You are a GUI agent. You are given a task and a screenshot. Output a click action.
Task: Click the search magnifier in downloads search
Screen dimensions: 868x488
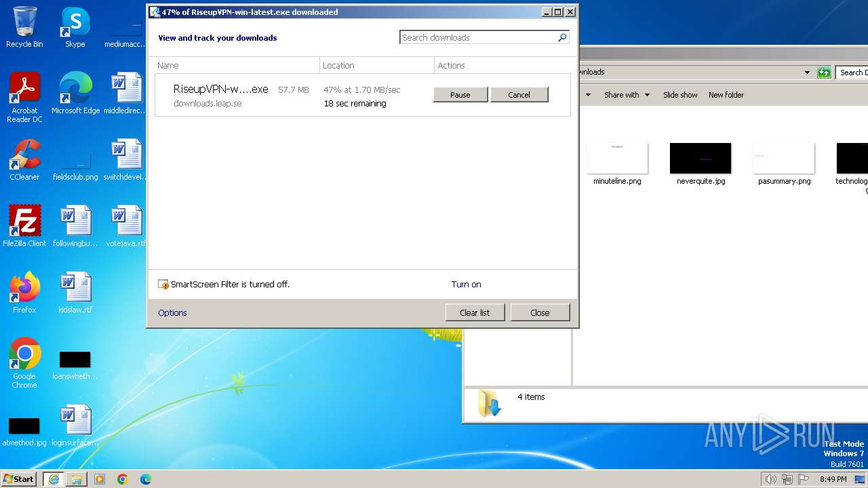click(562, 38)
